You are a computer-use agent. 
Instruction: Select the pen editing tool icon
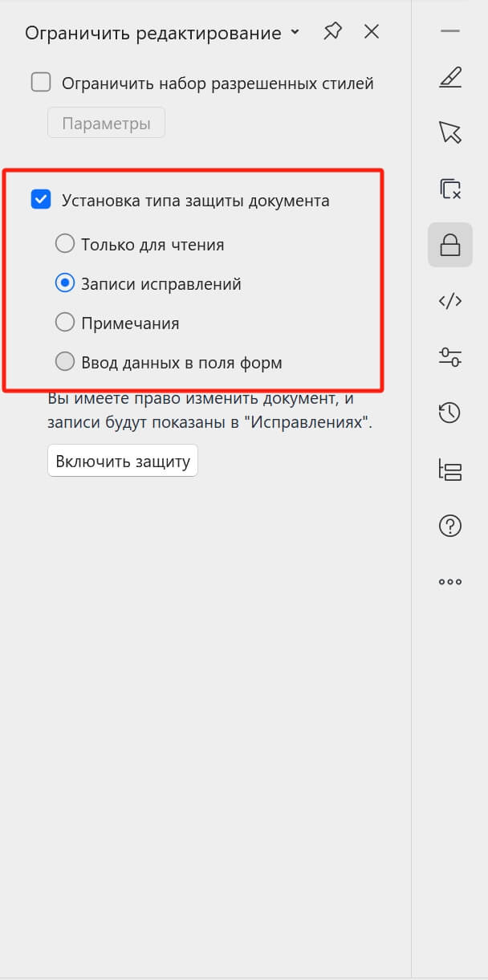click(449, 77)
